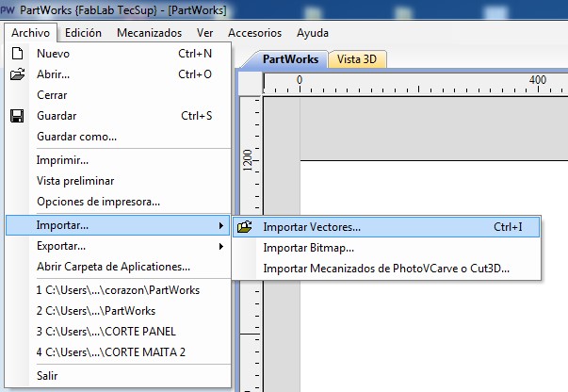Open Opciones de impresora...

118,202
